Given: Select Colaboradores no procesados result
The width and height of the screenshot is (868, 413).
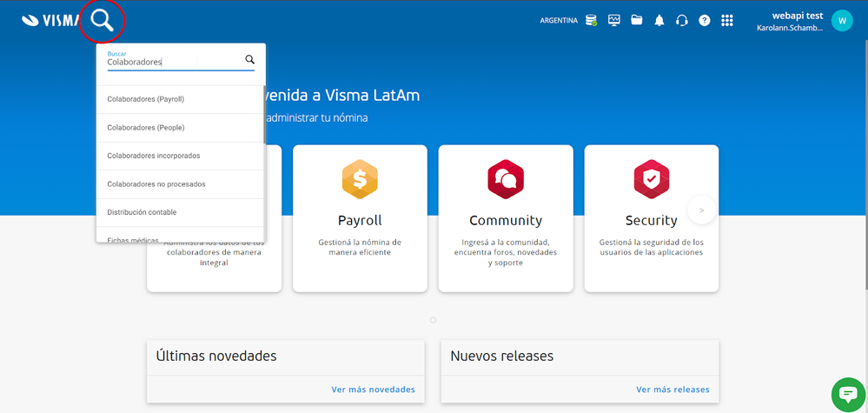Looking at the screenshot, I should click(x=180, y=184).
